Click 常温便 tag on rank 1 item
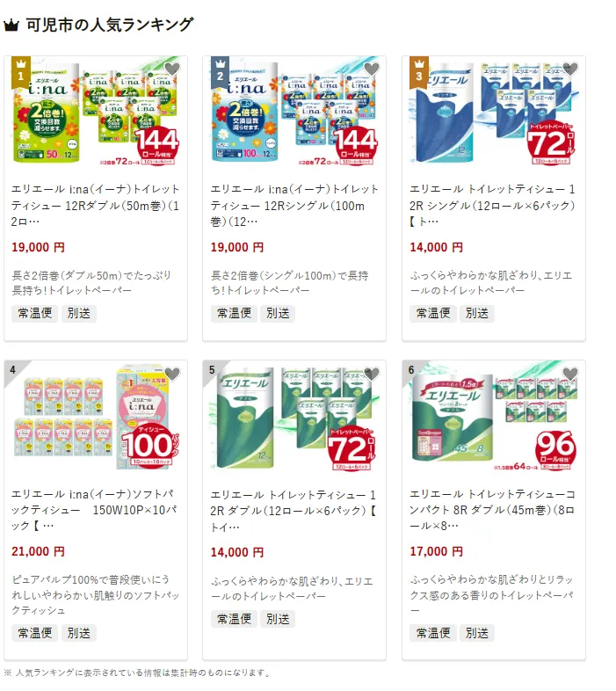 click(x=35, y=313)
